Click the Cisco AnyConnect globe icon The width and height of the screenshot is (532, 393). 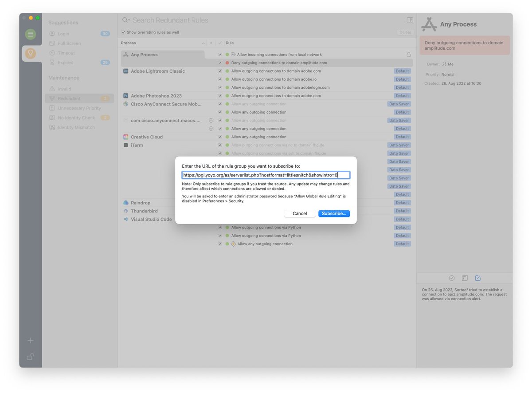tap(126, 104)
